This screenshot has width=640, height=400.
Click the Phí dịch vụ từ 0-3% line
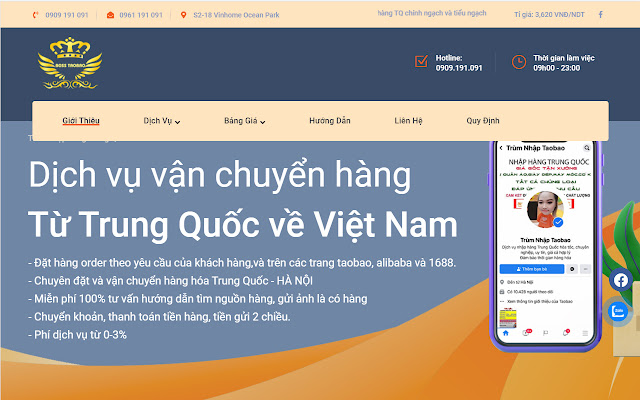[x=77, y=335]
